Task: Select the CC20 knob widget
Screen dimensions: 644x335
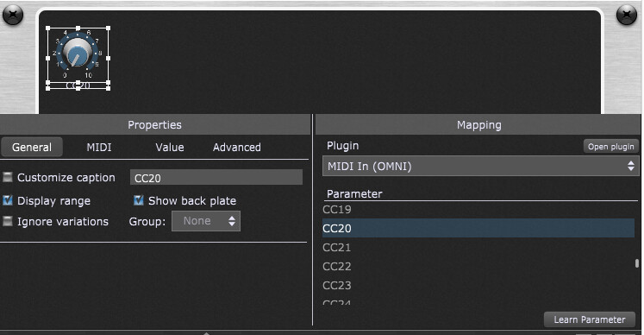Action: coord(77,54)
